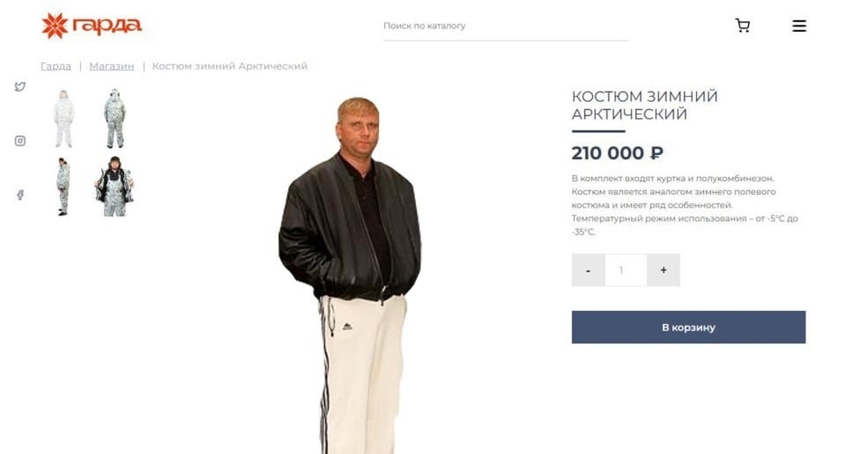Click the Гарда logo
868x454 pixels.
point(91,26)
